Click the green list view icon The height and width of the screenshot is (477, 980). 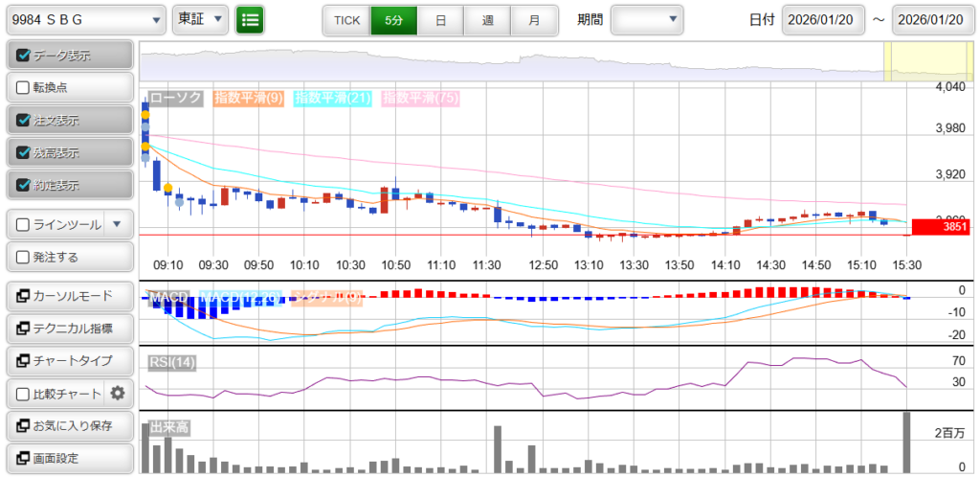click(250, 19)
